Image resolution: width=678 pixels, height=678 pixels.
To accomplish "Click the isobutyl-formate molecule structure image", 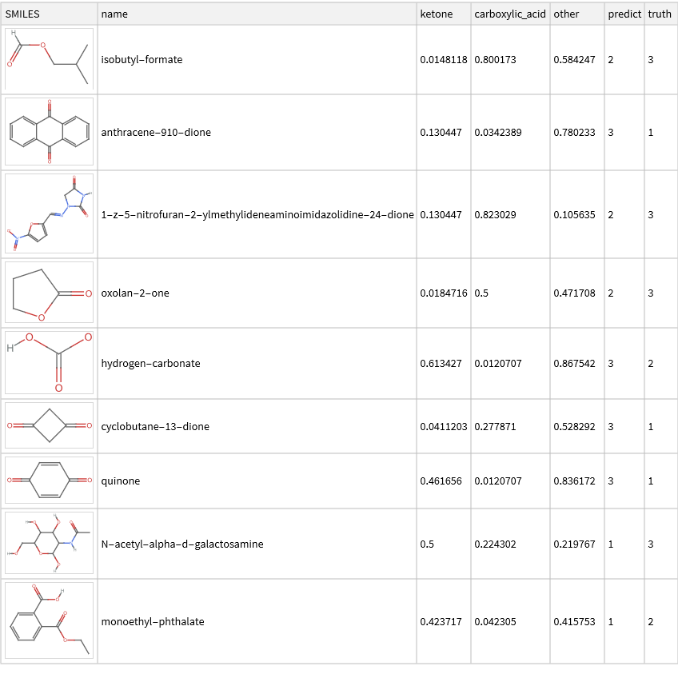I will (x=49, y=60).
